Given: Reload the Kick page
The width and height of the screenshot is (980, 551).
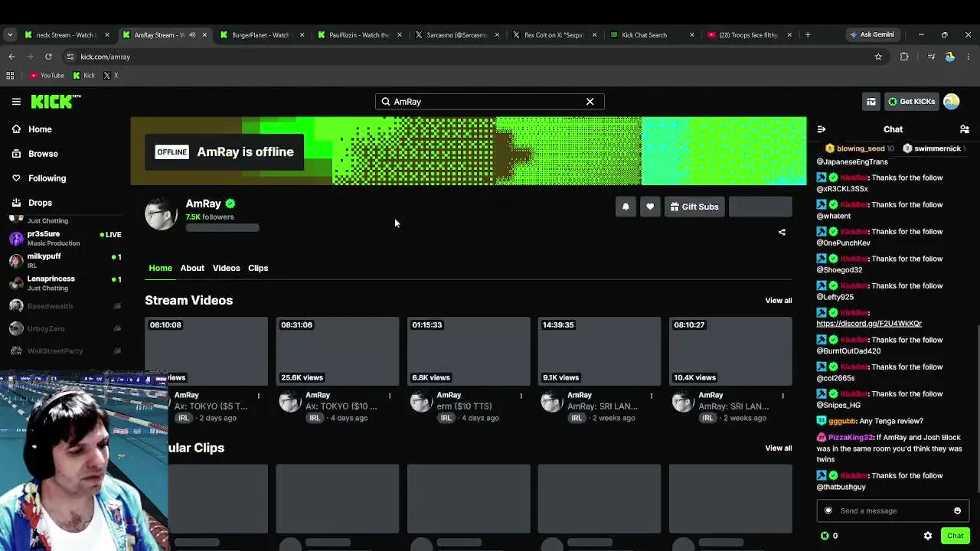Looking at the screenshot, I should (48, 57).
